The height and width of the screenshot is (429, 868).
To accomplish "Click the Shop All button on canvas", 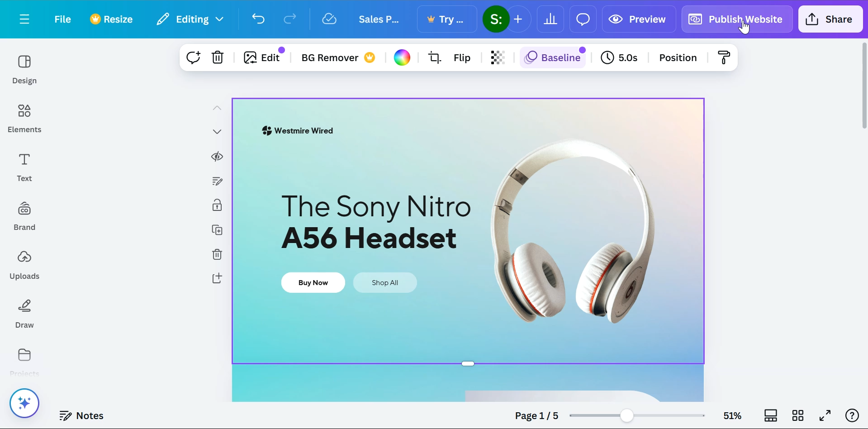I will click(x=385, y=282).
